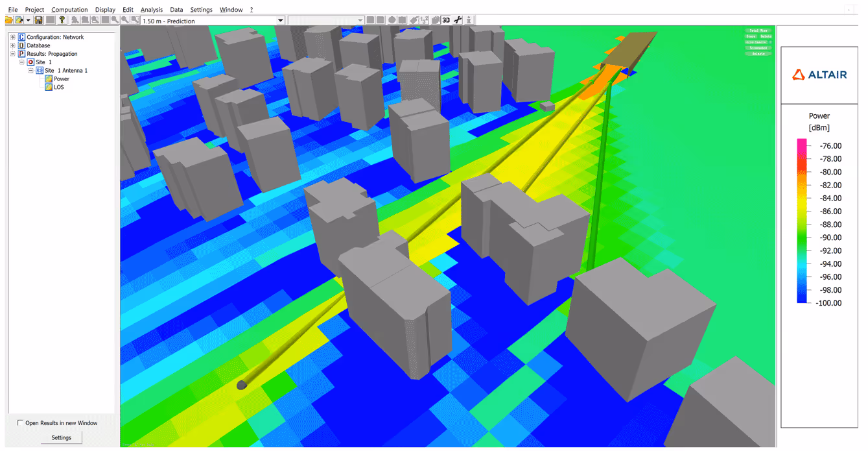The width and height of the screenshot is (868, 451).
Task: Open the Display menu
Action: pyautogui.click(x=105, y=10)
